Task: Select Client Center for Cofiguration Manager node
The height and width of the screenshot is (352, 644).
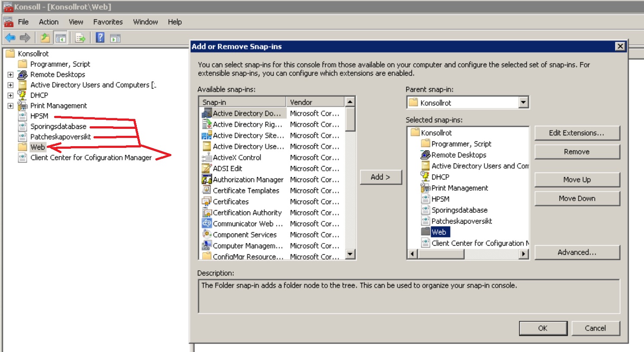Action: pos(91,157)
